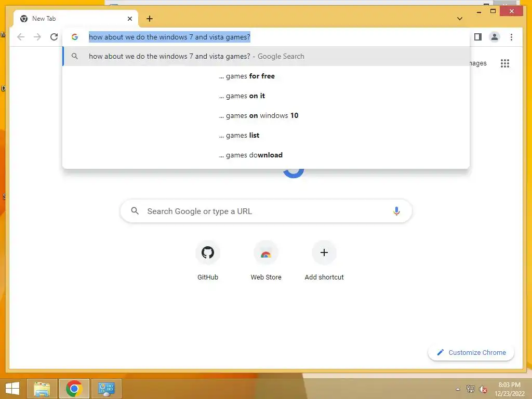Click the Chrome back arrow
Viewport: 532px width, 399px height.
pyautogui.click(x=21, y=37)
